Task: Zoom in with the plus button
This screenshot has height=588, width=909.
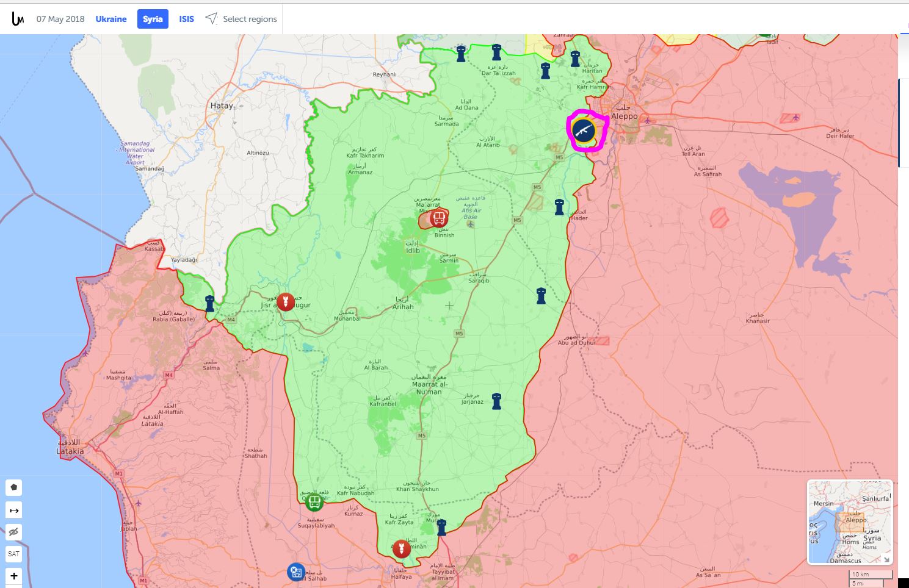Action: click(x=13, y=576)
